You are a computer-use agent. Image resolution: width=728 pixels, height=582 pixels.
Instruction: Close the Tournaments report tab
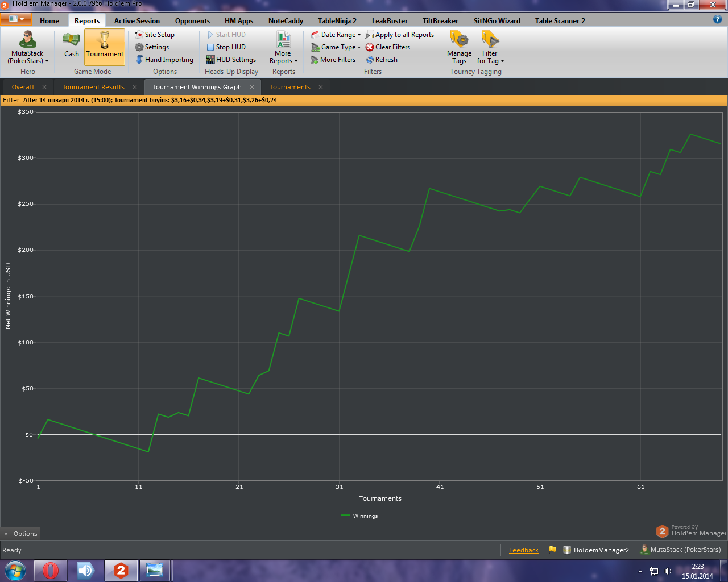pos(321,87)
